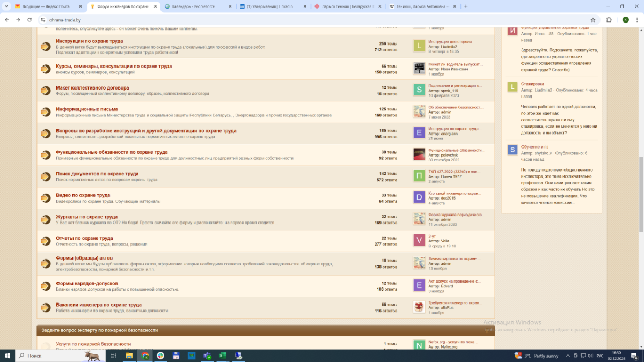Open last post Акт-допуск на проведение
Image resolution: width=644 pixels, height=362 pixels.
pyautogui.click(x=455, y=281)
